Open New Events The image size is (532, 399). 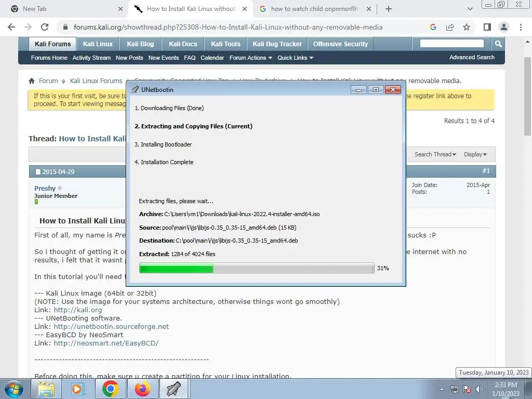164,58
